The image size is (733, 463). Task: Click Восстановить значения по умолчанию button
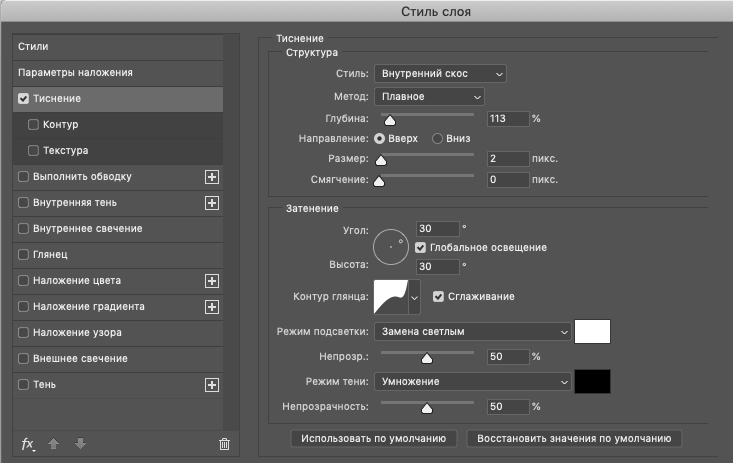click(x=574, y=438)
